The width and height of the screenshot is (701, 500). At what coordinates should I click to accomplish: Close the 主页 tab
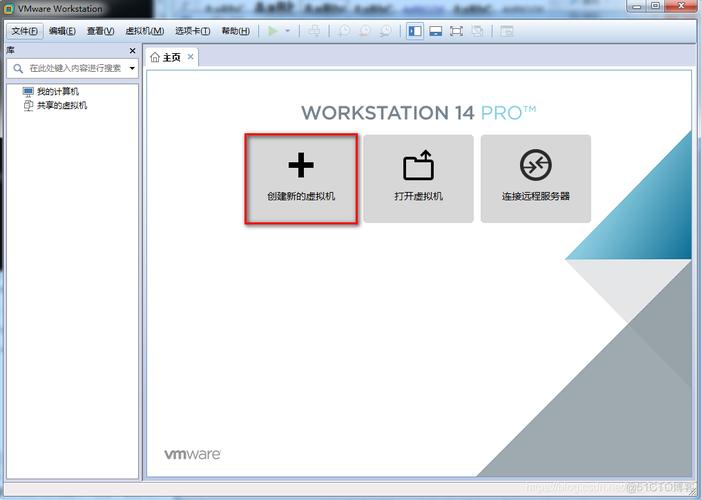coord(191,57)
